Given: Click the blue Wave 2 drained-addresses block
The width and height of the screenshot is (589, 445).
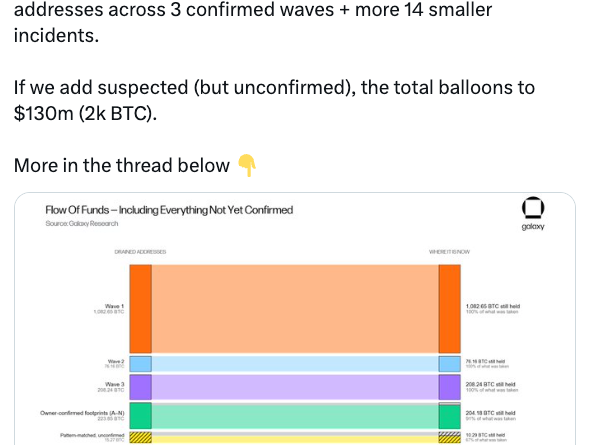Looking at the screenshot, I should [141, 364].
